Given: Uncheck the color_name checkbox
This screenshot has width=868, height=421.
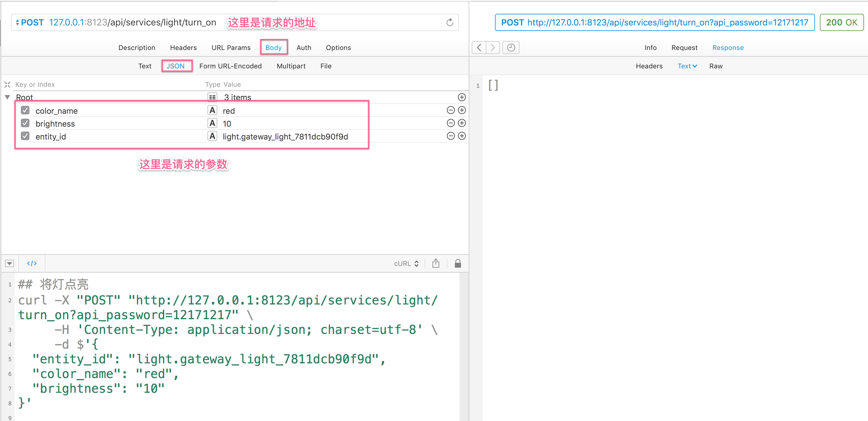Looking at the screenshot, I should [x=25, y=110].
